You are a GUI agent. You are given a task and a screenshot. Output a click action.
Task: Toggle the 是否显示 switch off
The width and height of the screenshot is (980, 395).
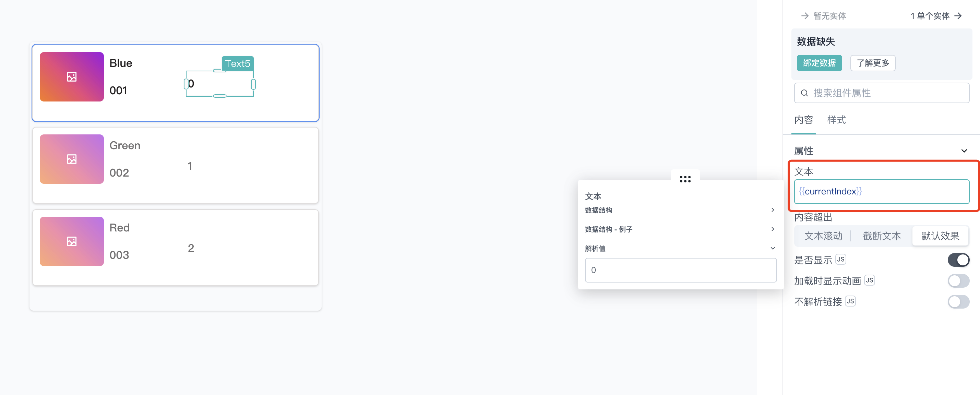click(958, 260)
